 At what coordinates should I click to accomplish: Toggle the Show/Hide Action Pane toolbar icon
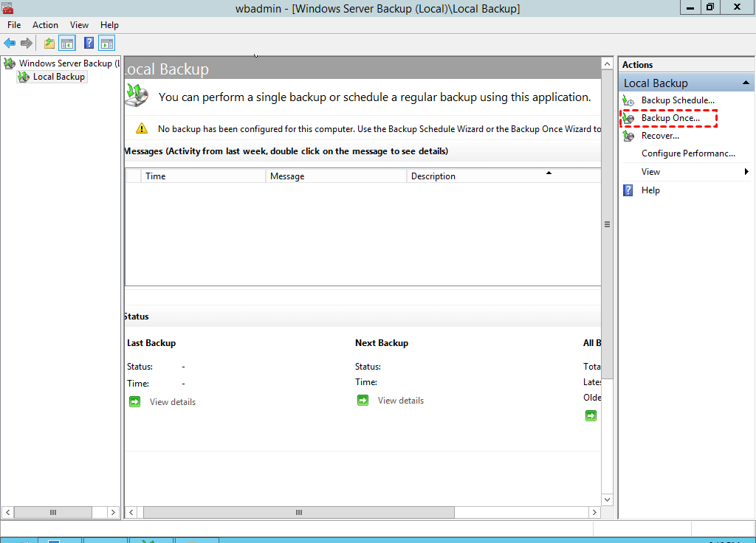pos(107,44)
